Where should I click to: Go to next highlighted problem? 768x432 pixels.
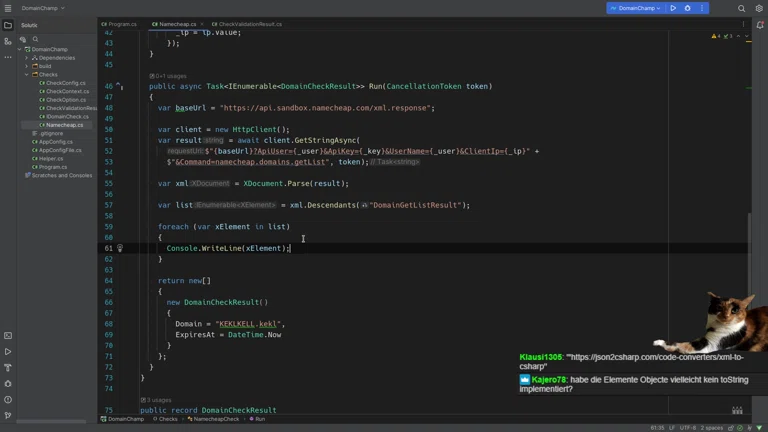click(746, 36)
